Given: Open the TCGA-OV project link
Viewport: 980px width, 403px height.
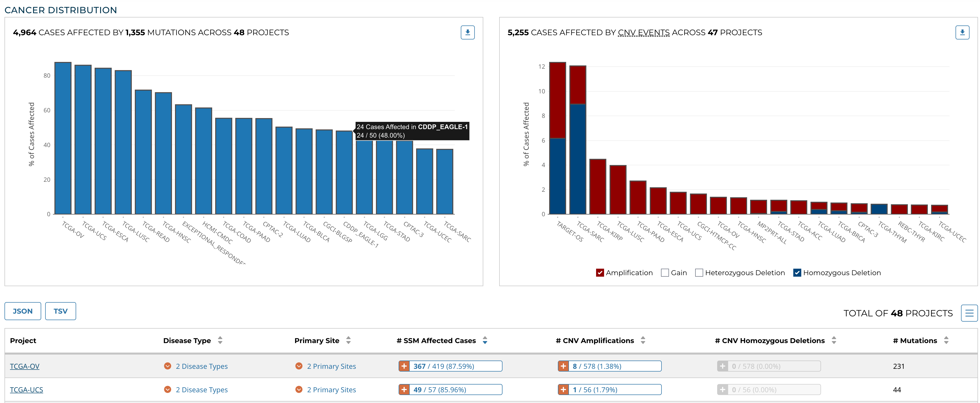Looking at the screenshot, I should tap(24, 366).
